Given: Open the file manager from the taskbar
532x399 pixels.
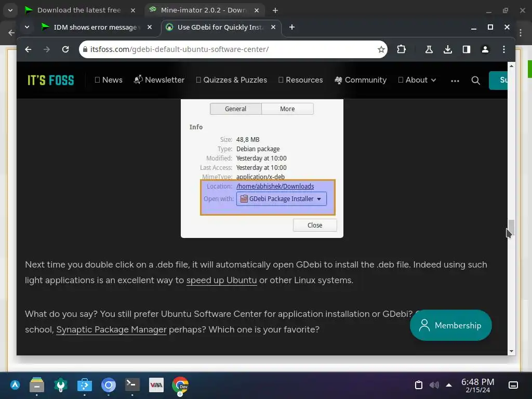Looking at the screenshot, I should (x=37, y=385).
